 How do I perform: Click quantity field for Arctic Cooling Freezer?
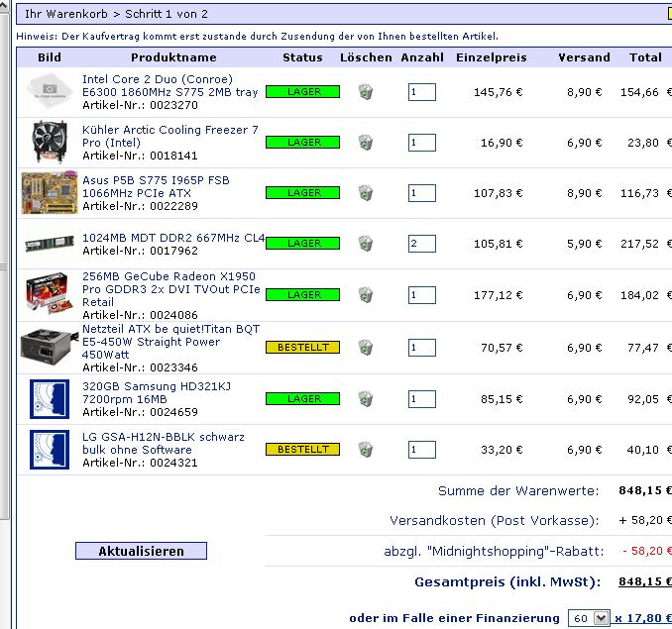pos(422,143)
